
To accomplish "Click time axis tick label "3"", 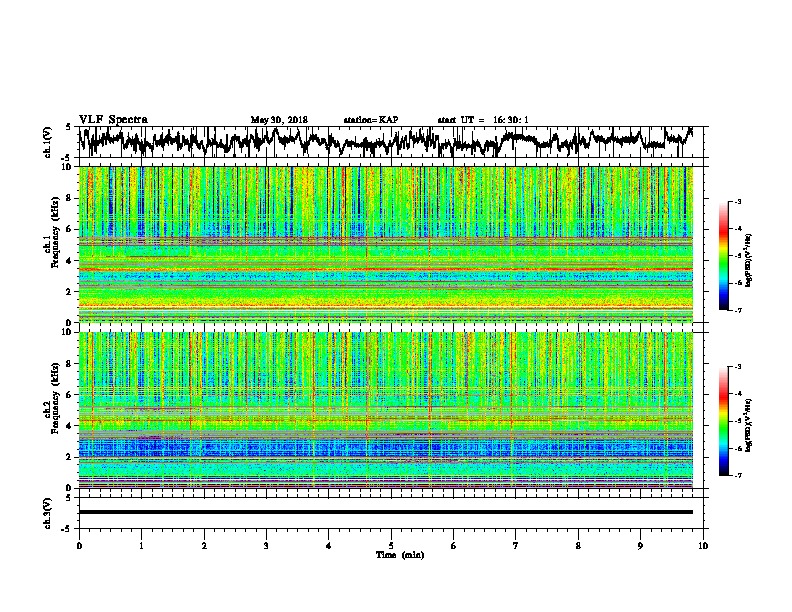I will coord(266,546).
